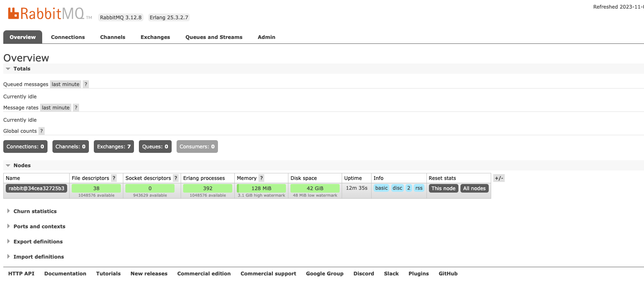Click the File descriptors 38 bar
644x293 pixels.
pos(96,189)
